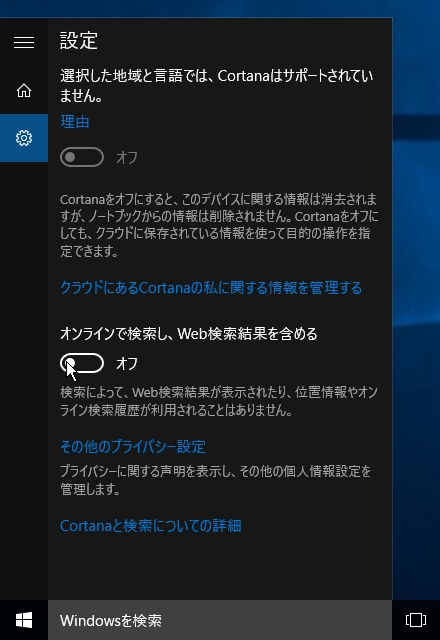
Task: Open the hamburger menu in Cortana panel
Action: (24, 42)
